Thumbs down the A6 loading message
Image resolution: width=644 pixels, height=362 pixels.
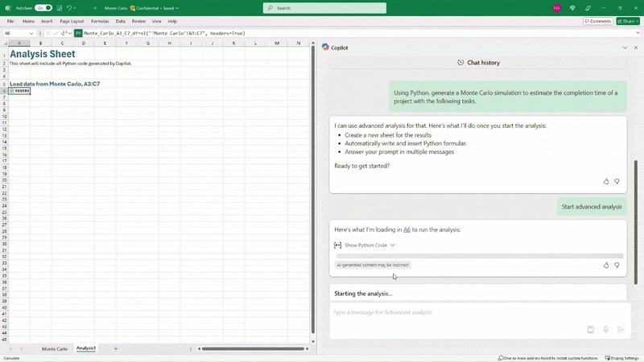point(617,265)
